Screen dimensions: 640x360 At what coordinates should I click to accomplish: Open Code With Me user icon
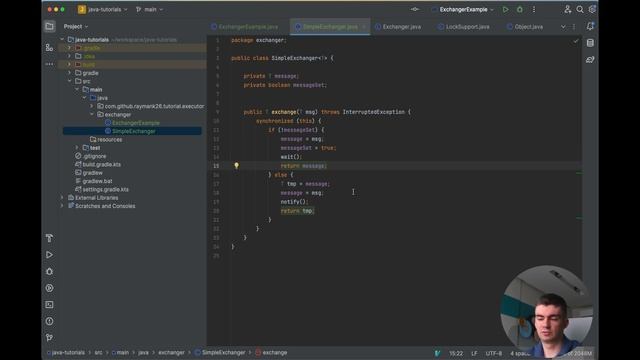coord(567,9)
